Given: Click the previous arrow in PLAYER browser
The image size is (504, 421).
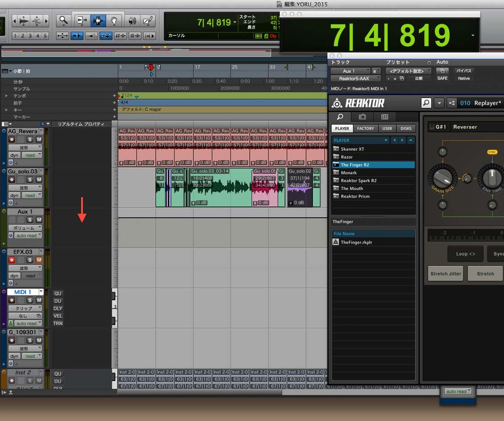Looking at the screenshot, I should (x=394, y=140).
